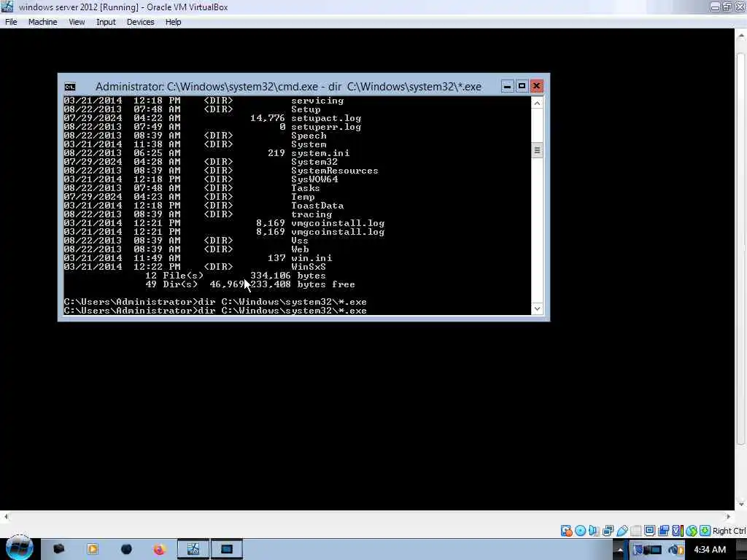Click cmd window scroll down arrow
This screenshot has height=560, width=747.
tap(537, 308)
